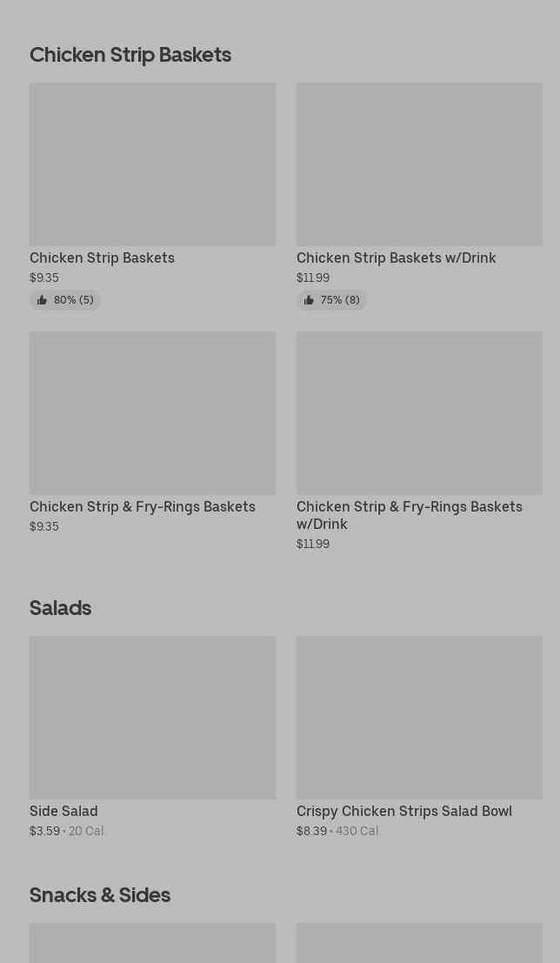Open the Chicken Strip & Fry-Rings Baskets w/Drink title
Viewport: 560px width, 963px height.
(409, 515)
